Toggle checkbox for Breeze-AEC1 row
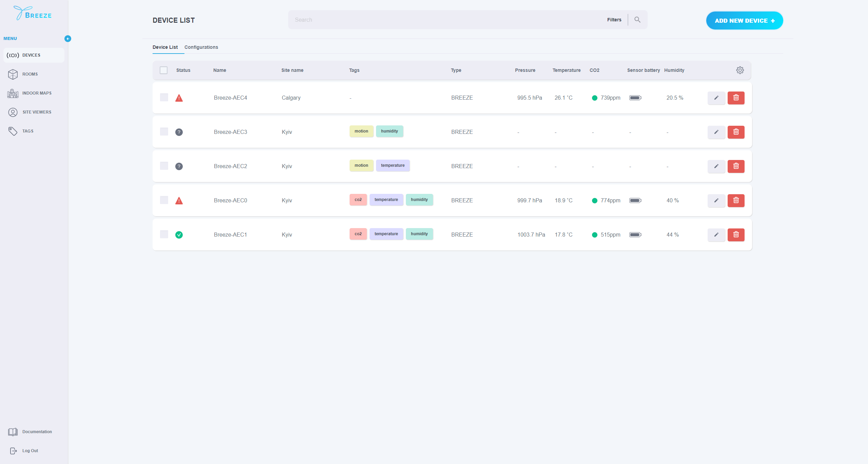This screenshot has width=868, height=464. (x=164, y=234)
